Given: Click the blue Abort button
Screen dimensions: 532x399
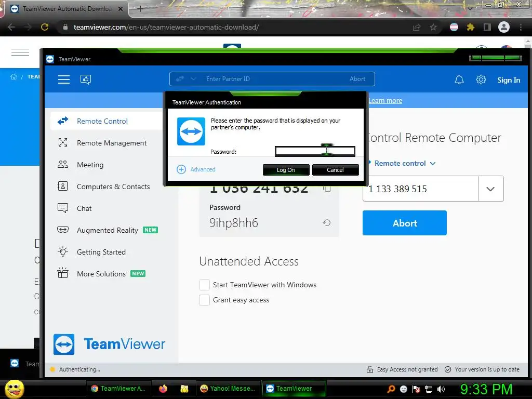Looking at the screenshot, I should (404, 223).
